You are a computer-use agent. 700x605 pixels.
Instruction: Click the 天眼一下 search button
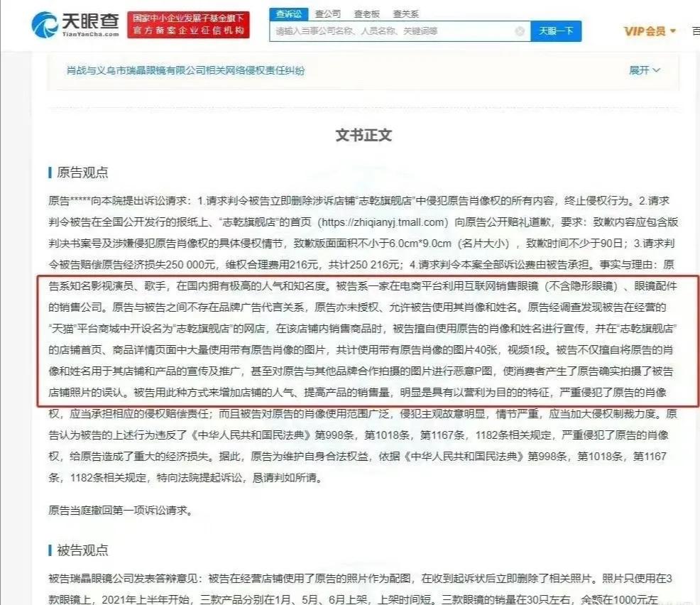point(556,30)
